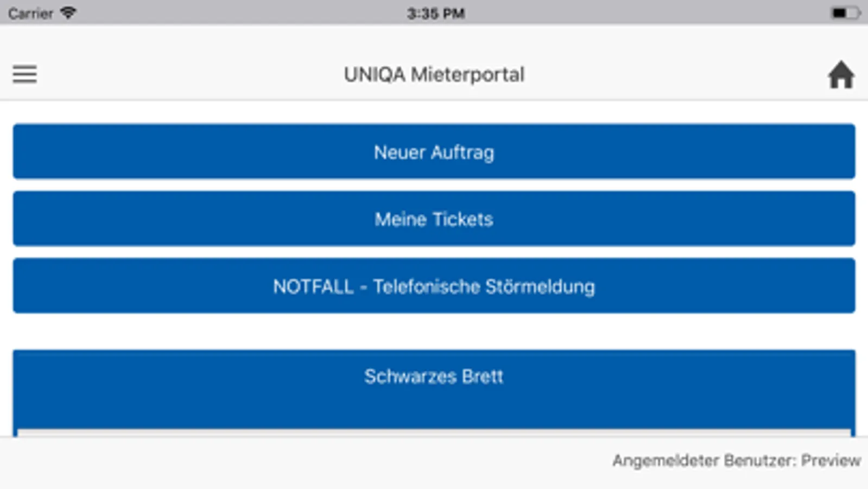The height and width of the screenshot is (489, 868).
Task: Click the UNIQA Mieterportal title
Action: (434, 74)
